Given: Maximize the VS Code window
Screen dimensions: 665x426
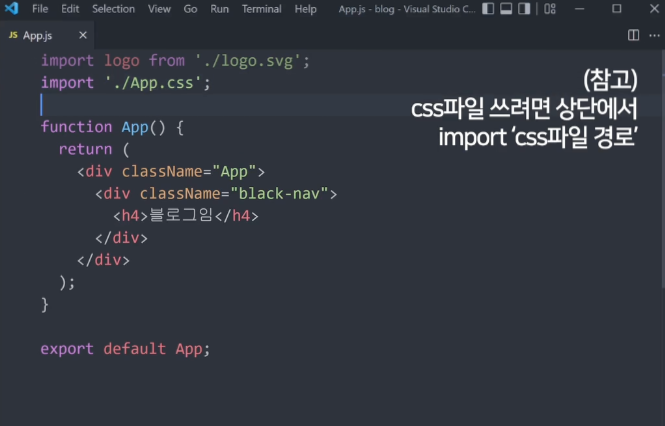Looking at the screenshot, I should pyautogui.click(x=617, y=8).
